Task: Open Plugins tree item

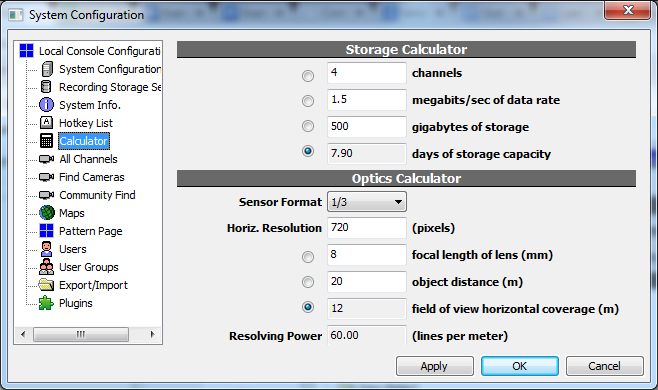Action: (76, 304)
